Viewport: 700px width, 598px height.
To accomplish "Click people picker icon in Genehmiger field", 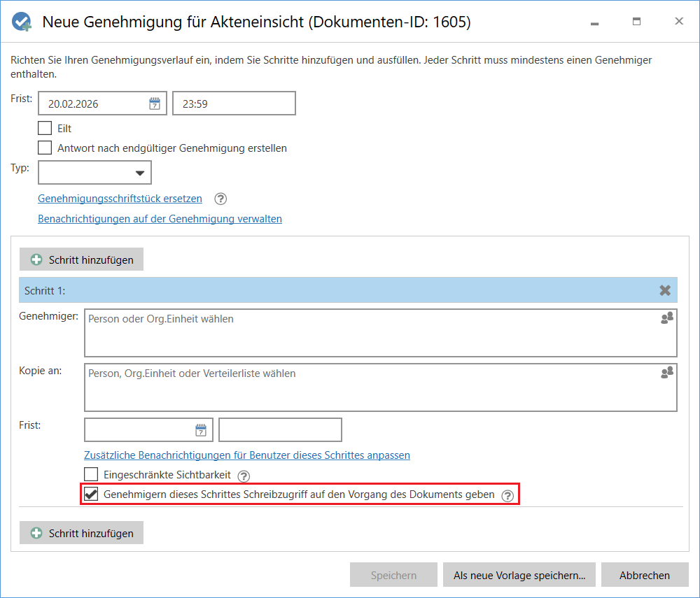I will pyautogui.click(x=666, y=318).
